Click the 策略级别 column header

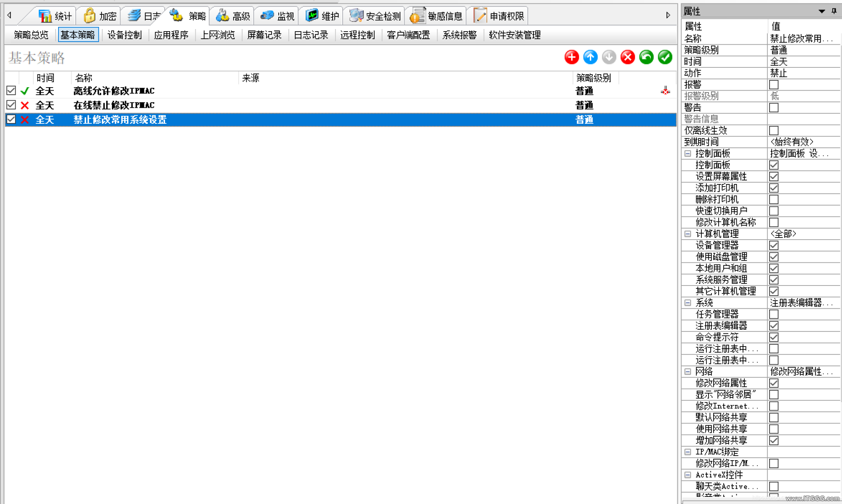tap(595, 78)
